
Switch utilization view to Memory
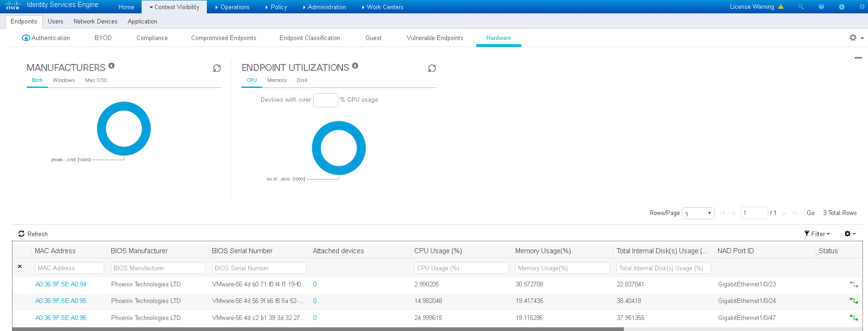click(277, 80)
